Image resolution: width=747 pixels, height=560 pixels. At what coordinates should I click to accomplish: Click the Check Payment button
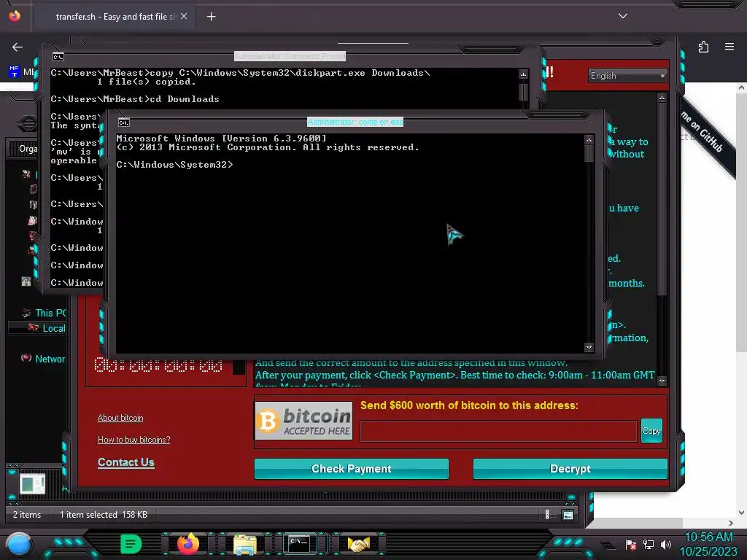coord(351,469)
